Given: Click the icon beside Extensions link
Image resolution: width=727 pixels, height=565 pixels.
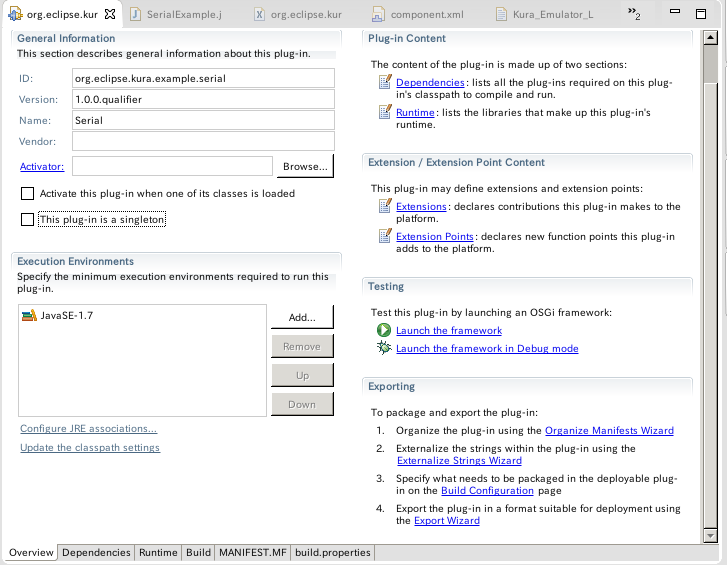Looking at the screenshot, I should pyautogui.click(x=385, y=206).
